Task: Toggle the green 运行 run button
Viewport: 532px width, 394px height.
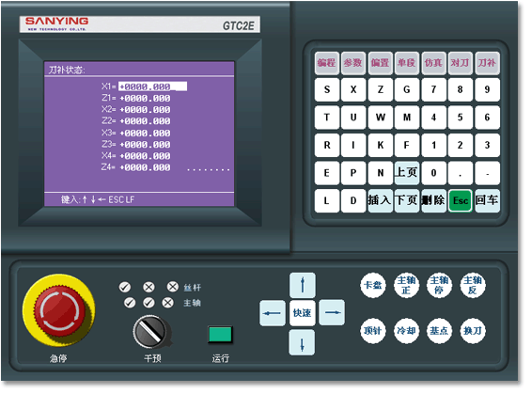Action: click(x=220, y=334)
